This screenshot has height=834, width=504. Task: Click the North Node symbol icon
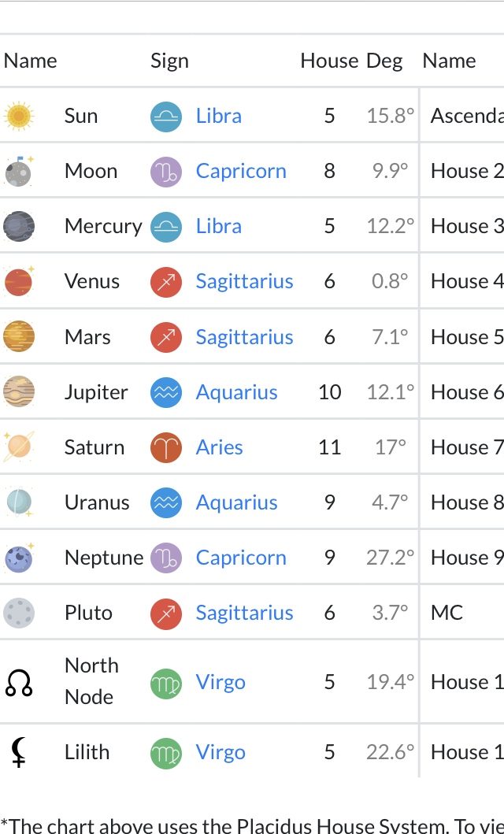click(19, 682)
